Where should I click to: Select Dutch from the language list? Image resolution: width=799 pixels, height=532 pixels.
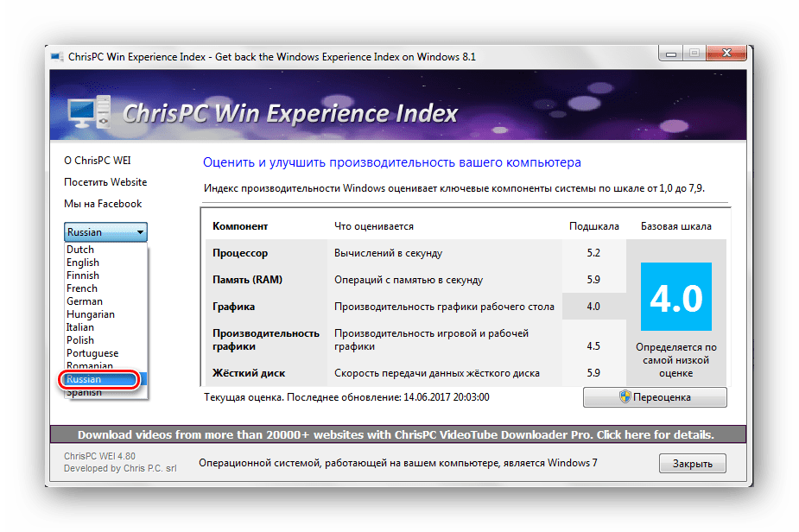point(106,250)
